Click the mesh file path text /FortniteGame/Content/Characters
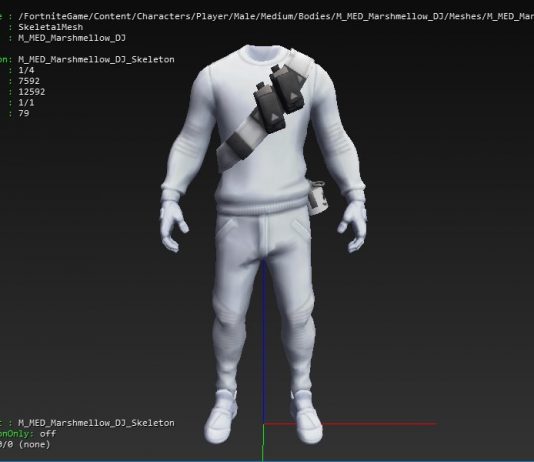534x462 pixels. [x=276, y=16]
